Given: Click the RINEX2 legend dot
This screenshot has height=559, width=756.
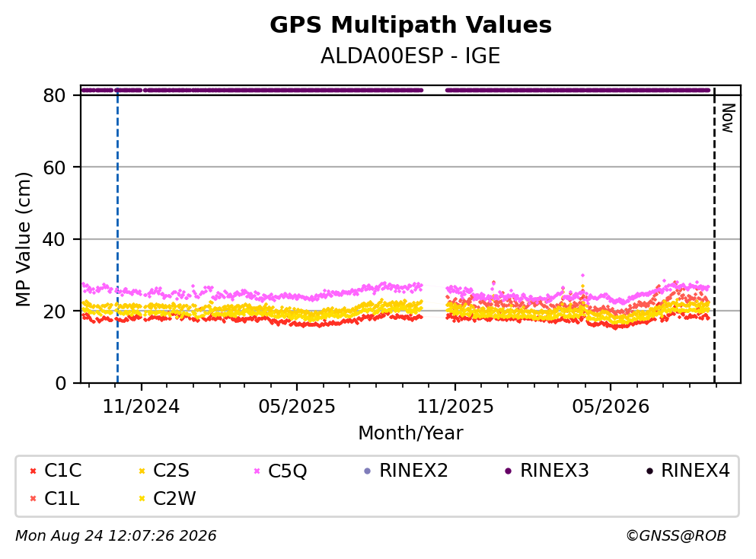Looking at the screenshot, I should tap(368, 471).
